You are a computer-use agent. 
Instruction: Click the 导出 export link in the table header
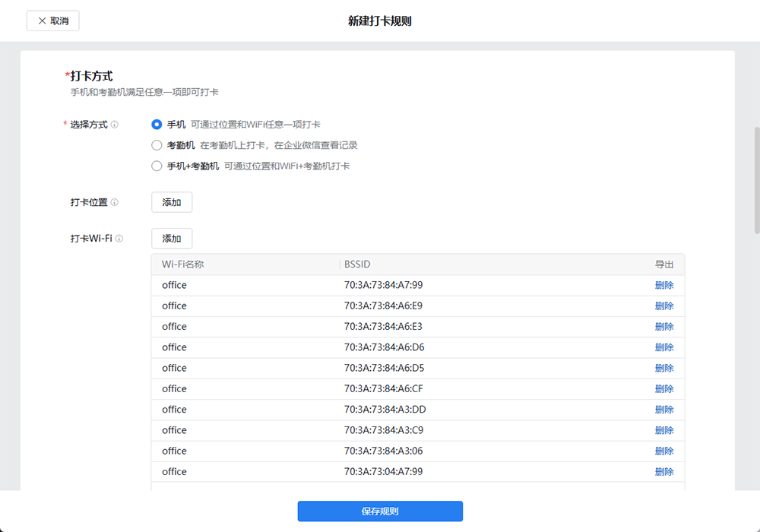664,264
